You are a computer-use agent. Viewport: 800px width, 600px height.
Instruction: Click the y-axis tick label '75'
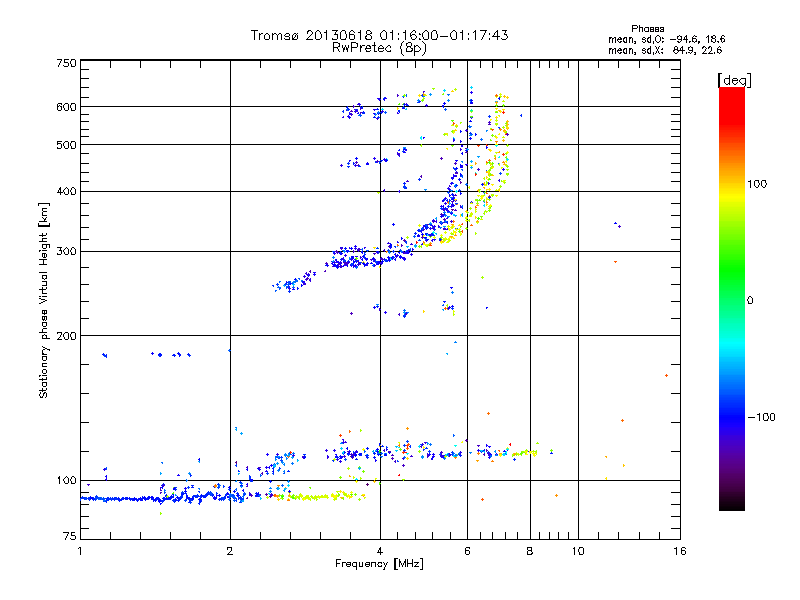pos(70,536)
